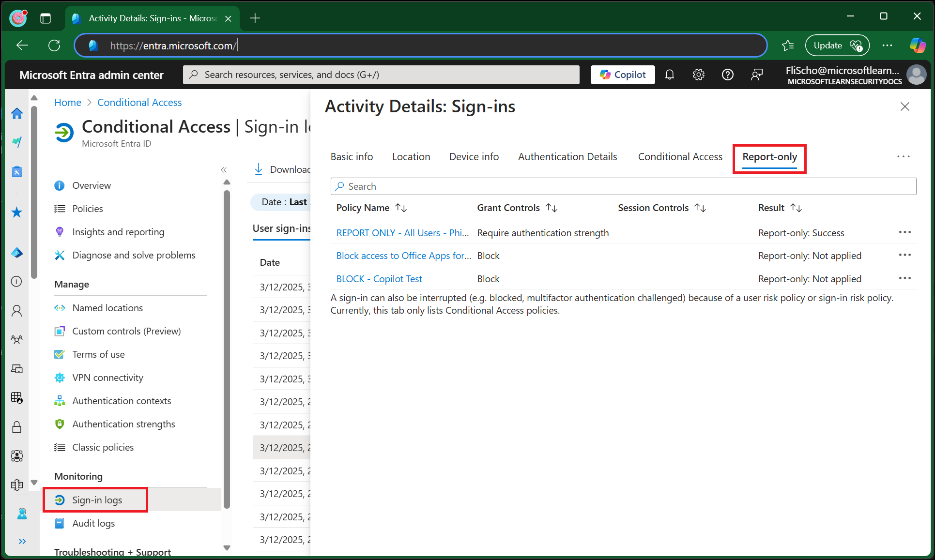Open the REPORT ONLY - All Users policy
The width and height of the screenshot is (935, 560).
(402, 232)
